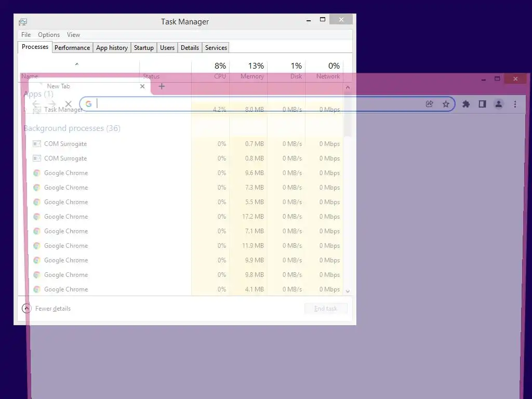Open a new tab in Chrome window
Screen dimensions: 532x399
pyautogui.click(x=162, y=86)
